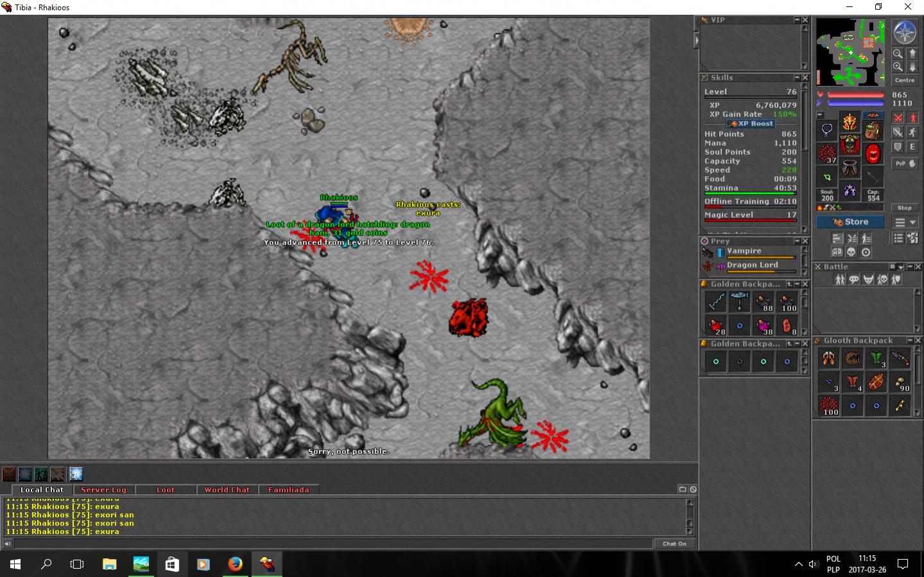The width and height of the screenshot is (924, 577).
Task: Minimize the VIP panel
Action: (797, 20)
